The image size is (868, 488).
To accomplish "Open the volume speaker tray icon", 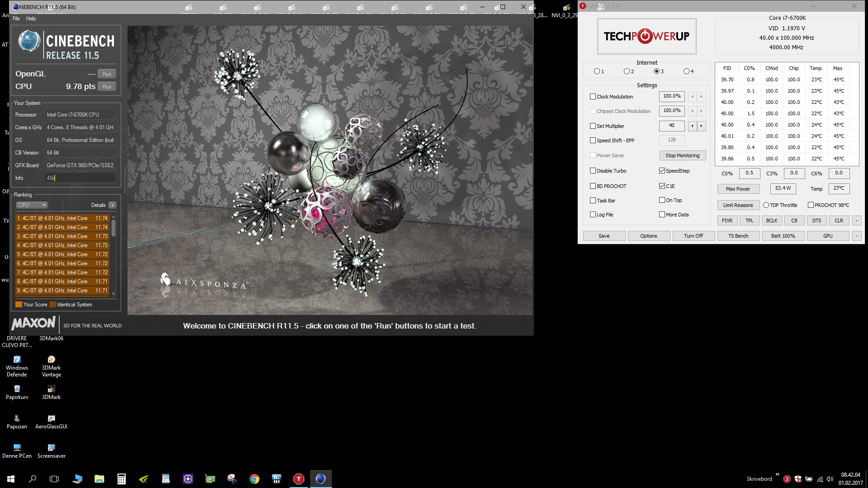I will pos(830,479).
